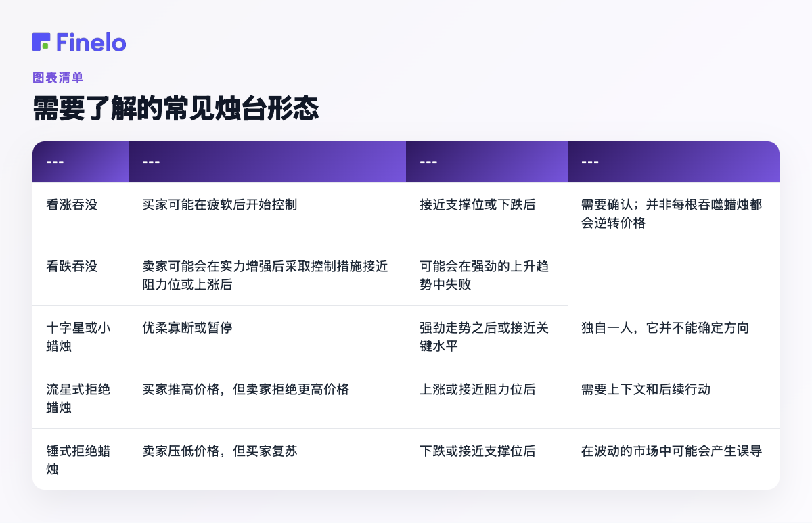Select the 流星式拒绝蜡烛 cell

pyautogui.click(x=81, y=398)
